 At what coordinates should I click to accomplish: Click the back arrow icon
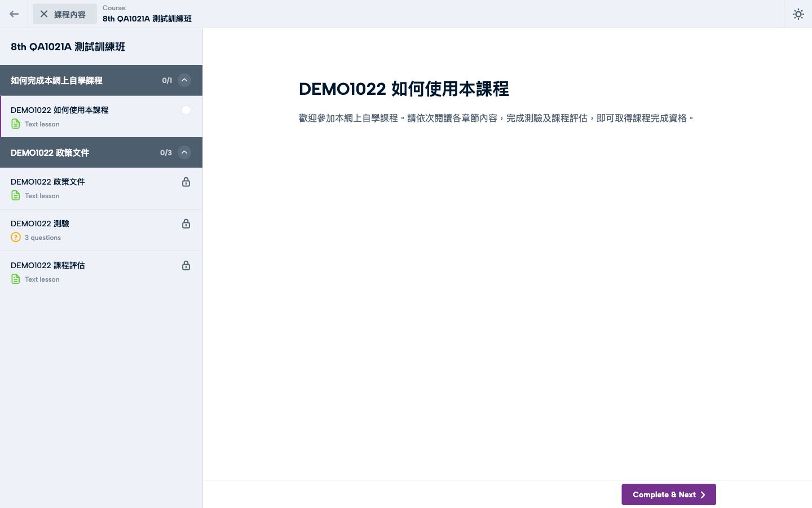(x=14, y=14)
